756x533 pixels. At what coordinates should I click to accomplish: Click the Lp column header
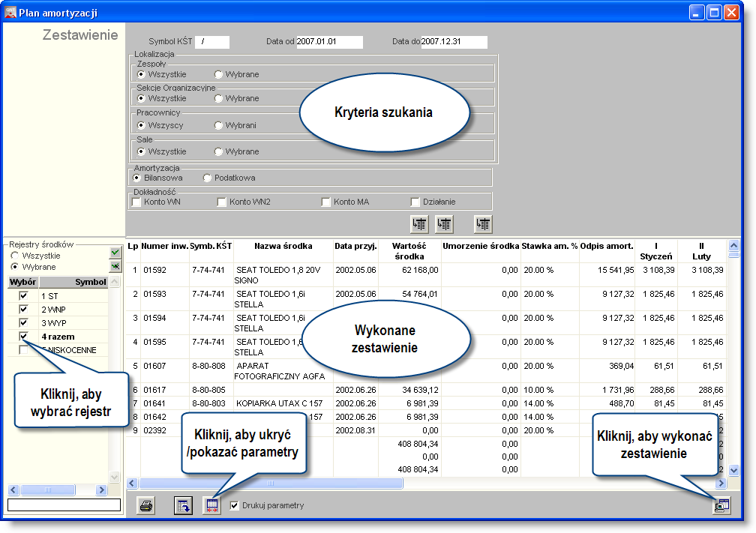coord(133,246)
